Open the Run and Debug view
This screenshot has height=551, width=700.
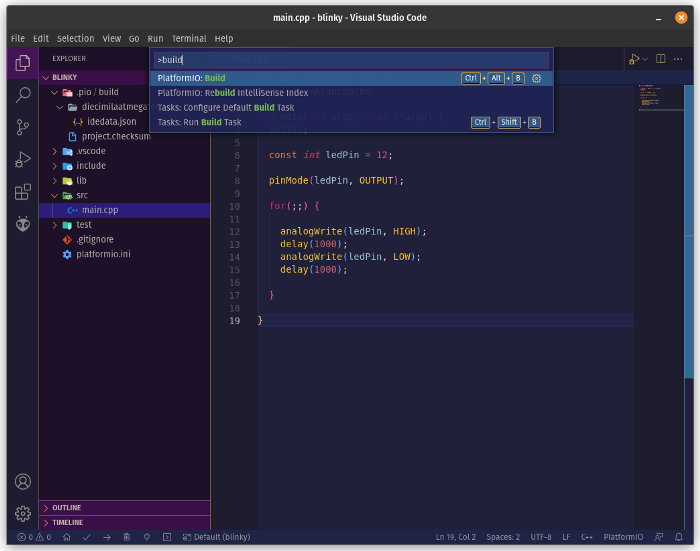coord(22,159)
